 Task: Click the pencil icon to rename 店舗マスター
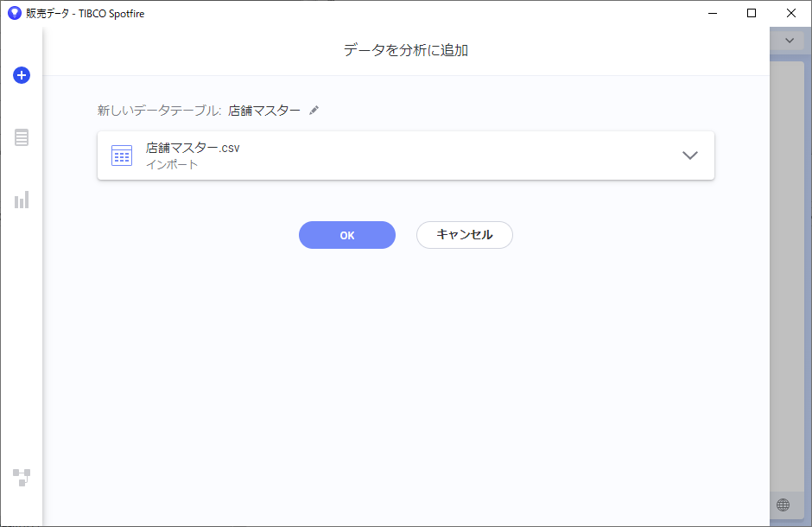click(314, 111)
